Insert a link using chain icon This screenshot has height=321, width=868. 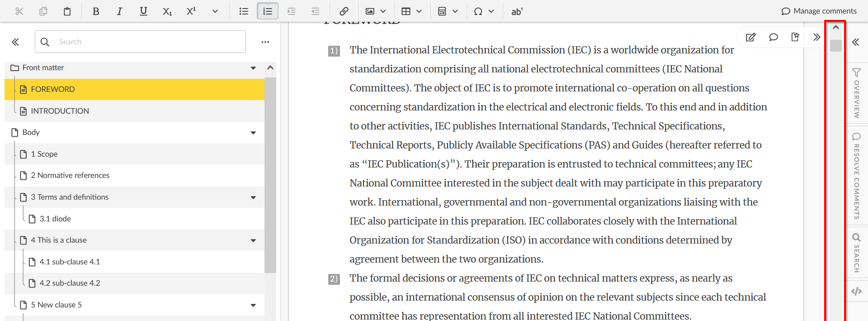click(x=344, y=11)
